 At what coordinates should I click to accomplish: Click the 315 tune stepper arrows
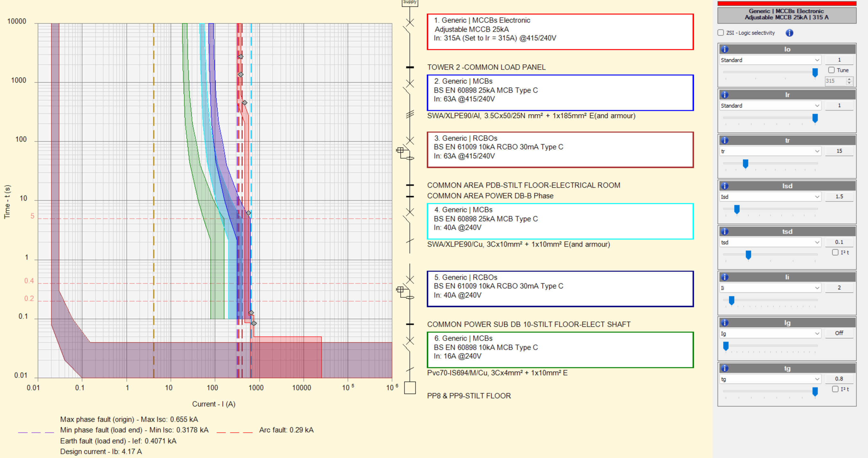849,81
